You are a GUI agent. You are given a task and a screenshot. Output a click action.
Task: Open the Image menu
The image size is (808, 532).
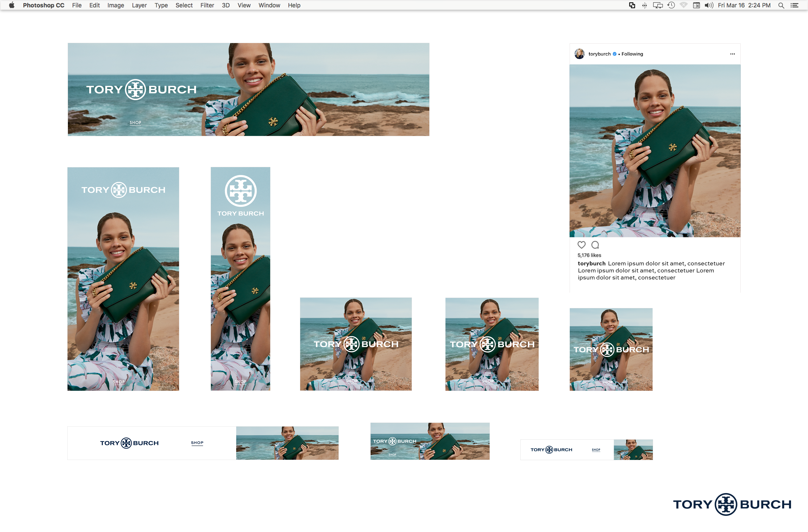116,5
